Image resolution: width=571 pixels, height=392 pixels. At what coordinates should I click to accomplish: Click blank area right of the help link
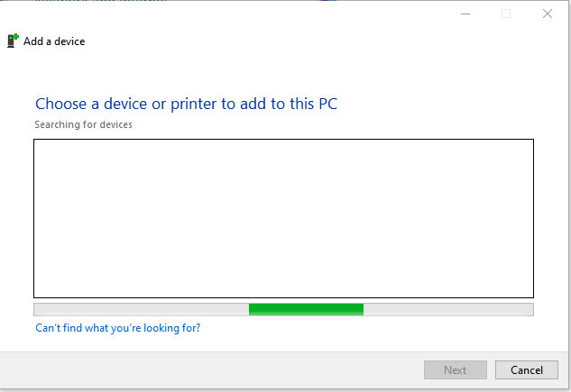[x=364, y=328]
